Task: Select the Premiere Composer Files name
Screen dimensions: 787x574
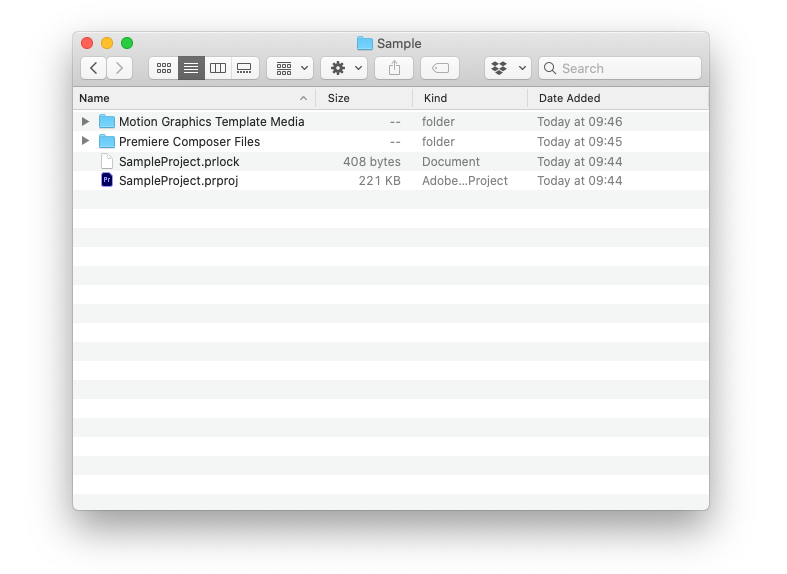Action: (x=190, y=142)
